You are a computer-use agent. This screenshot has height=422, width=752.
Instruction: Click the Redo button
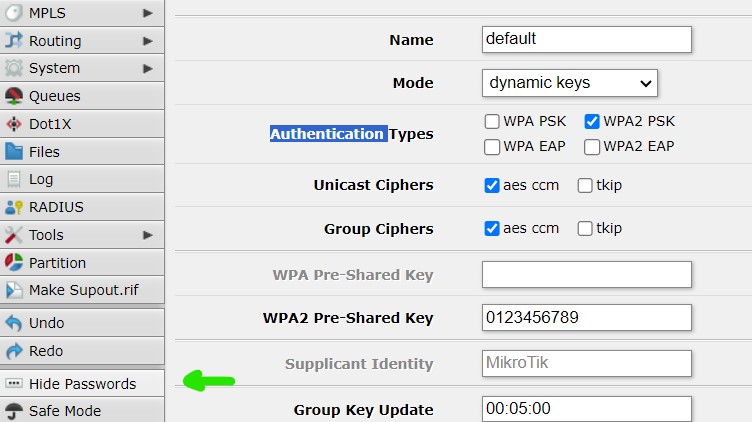coord(82,351)
